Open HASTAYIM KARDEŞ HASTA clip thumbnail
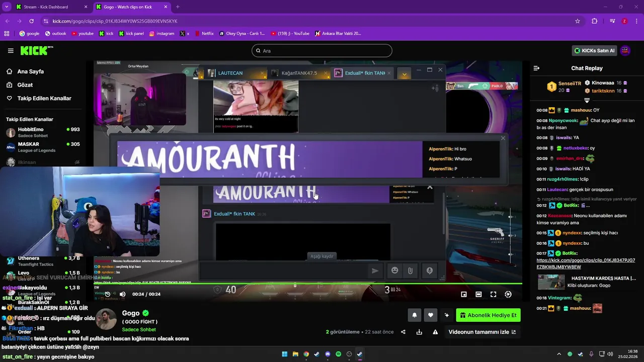 click(551, 282)
